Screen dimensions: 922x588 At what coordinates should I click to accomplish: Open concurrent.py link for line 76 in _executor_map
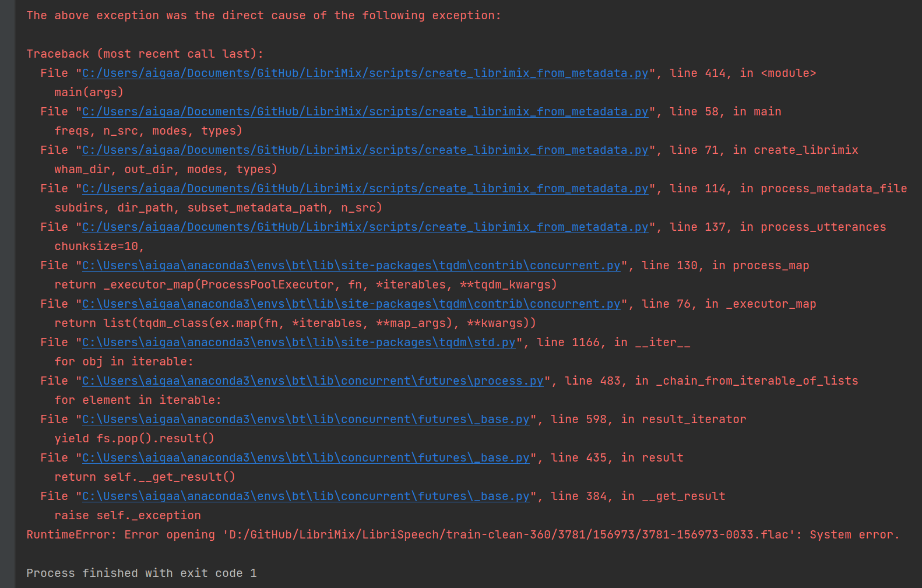(351, 304)
